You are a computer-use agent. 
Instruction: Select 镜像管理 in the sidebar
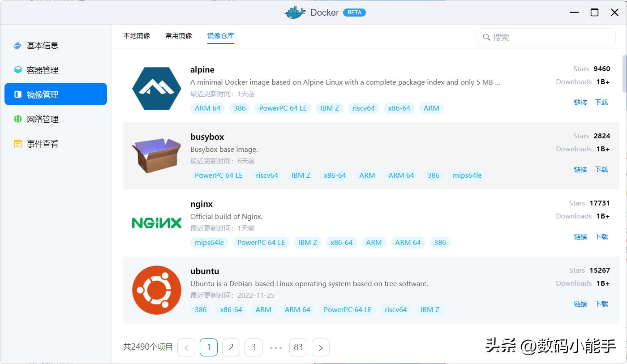pyautogui.click(x=43, y=94)
